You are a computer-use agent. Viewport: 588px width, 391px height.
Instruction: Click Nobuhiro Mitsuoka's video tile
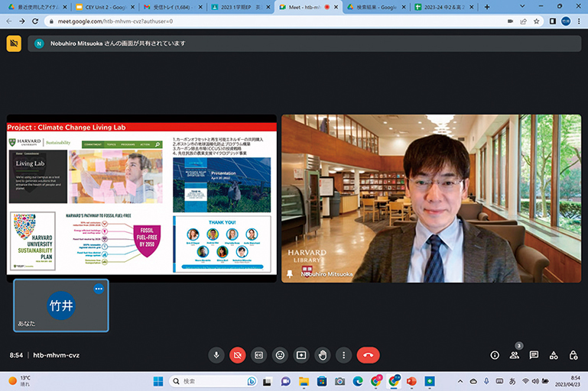(x=431, y=199)
